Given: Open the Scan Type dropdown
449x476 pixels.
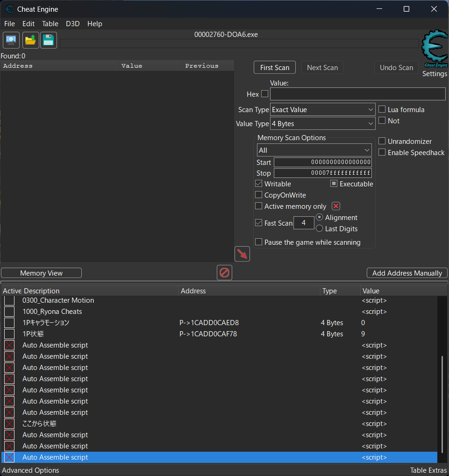Looking at the screenshot, I should [x=323, y=110].
